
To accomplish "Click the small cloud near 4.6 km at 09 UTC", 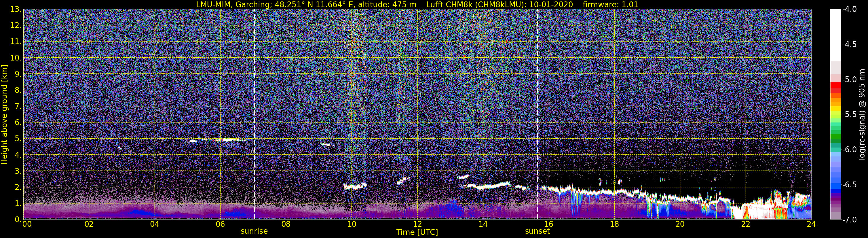I will coord(327,145).
